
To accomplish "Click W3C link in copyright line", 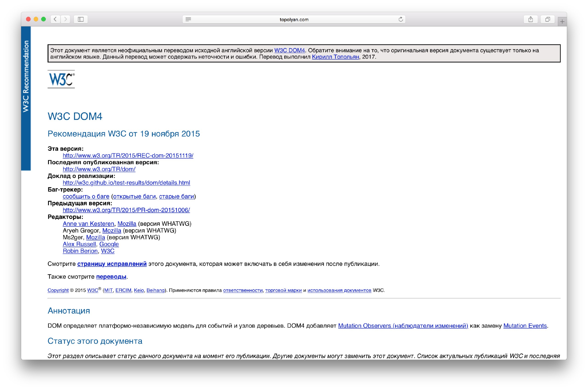I will [x=93, y=290].
